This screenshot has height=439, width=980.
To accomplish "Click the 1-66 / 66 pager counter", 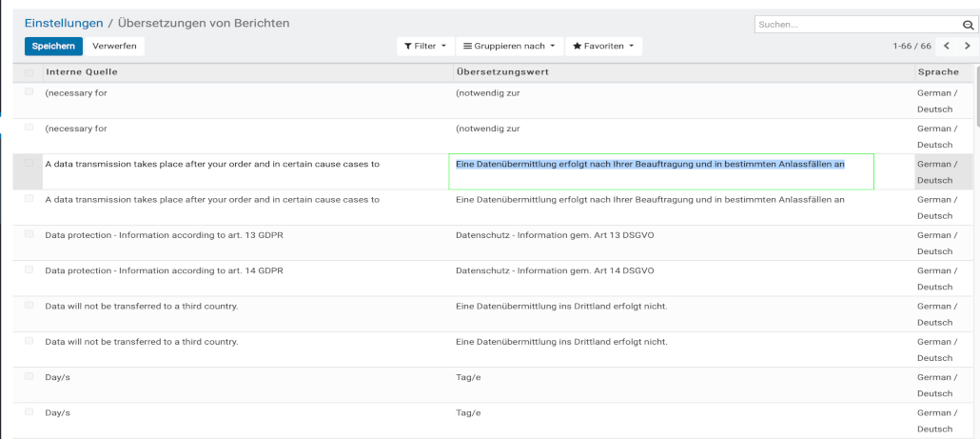I will (x=911, y=46).
